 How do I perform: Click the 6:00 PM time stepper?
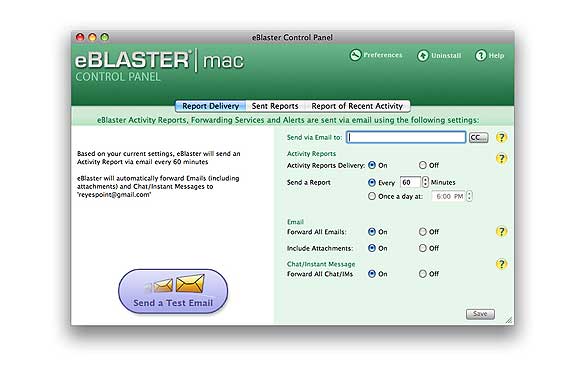click(x=469, y=196)
